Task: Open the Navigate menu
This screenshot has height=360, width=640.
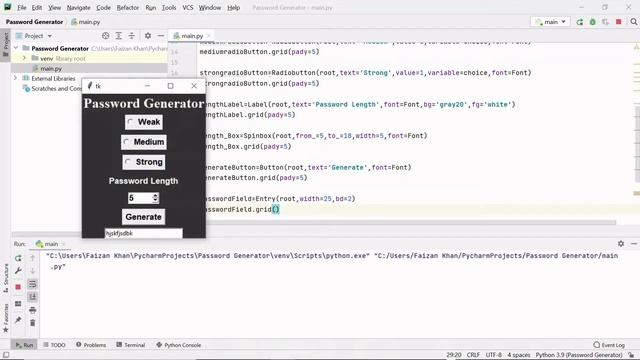Action: click(x=78, y=8)
